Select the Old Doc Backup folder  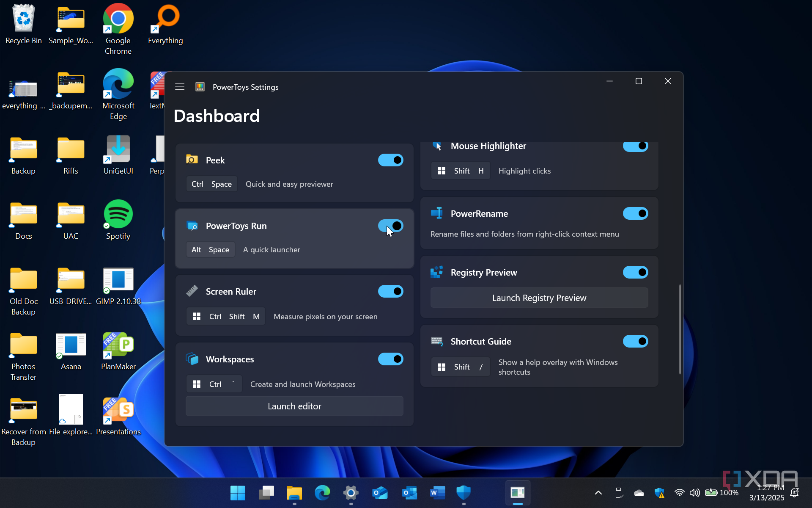point(24,291)
